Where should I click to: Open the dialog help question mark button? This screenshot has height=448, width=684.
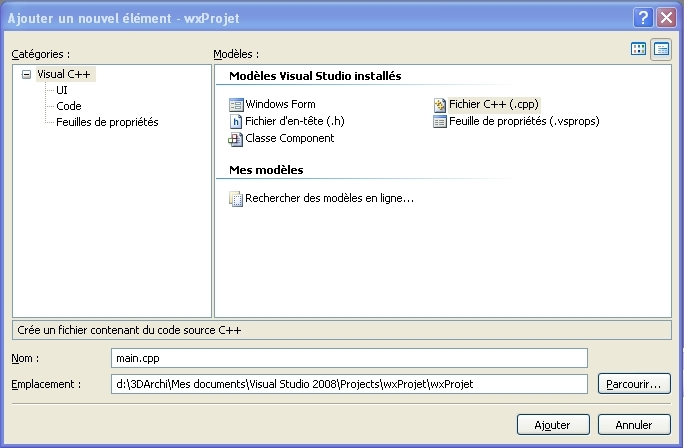click(642, 18)
